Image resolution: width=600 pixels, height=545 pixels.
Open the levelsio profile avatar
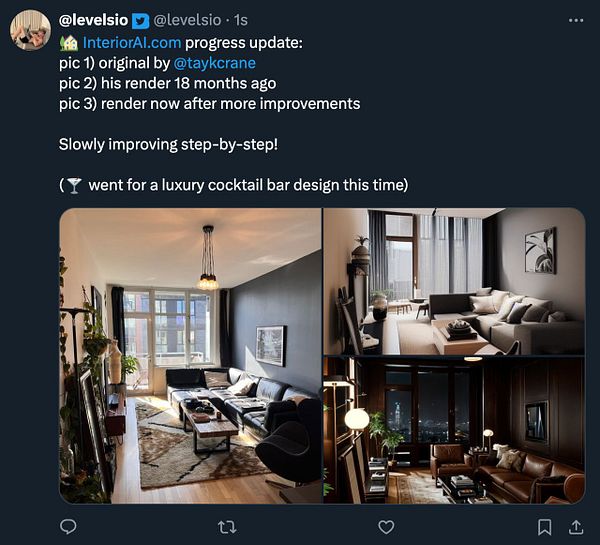coord(30,30)
